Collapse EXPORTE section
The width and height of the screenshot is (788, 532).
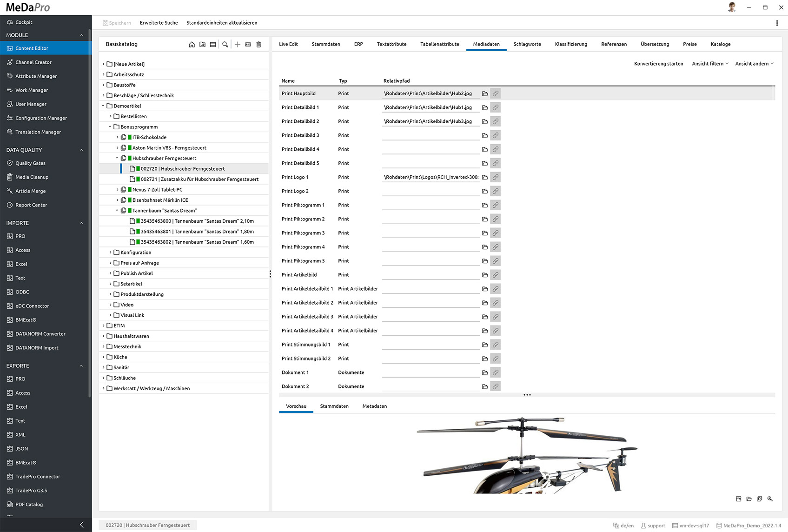coord(81,366)
